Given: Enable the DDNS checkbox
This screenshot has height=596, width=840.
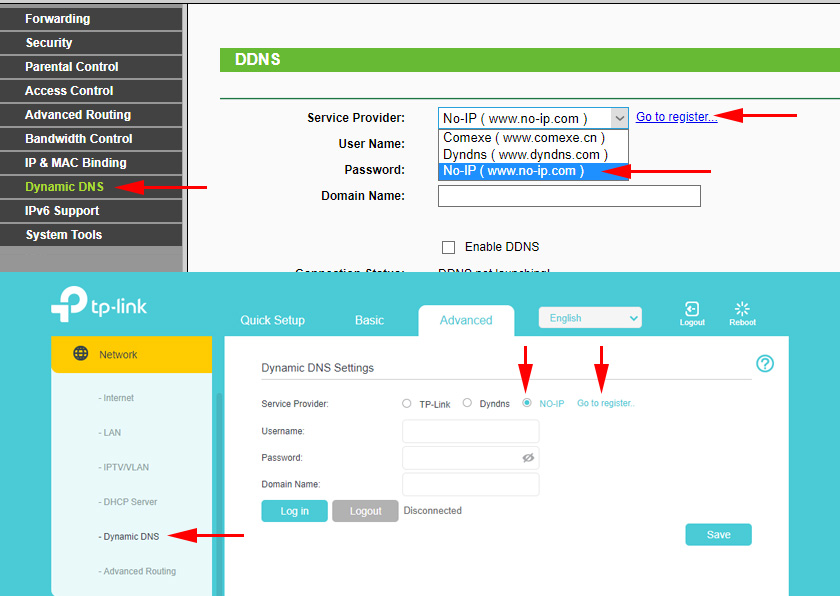Looking at the screenshot, I should pos(449,247).
